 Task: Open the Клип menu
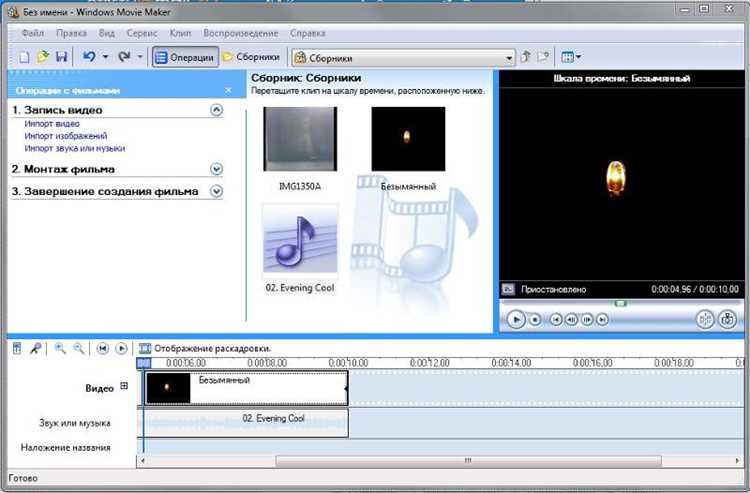(x=180, y=33)
